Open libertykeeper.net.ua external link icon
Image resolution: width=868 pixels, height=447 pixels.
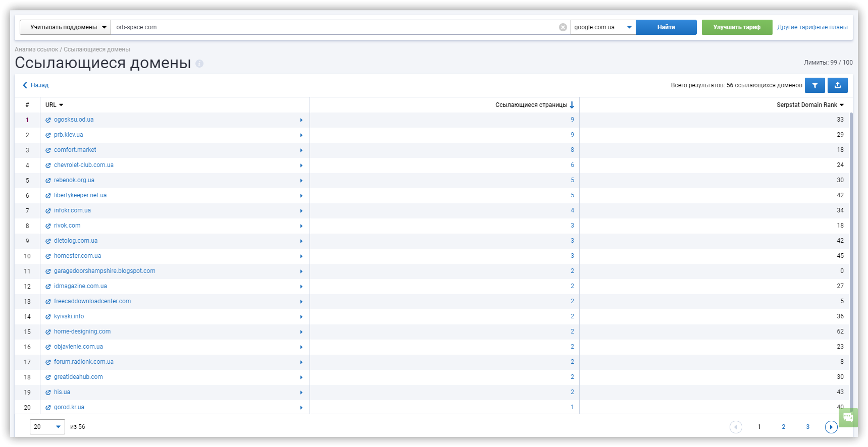pyautogui.click(x=48, y=196)
